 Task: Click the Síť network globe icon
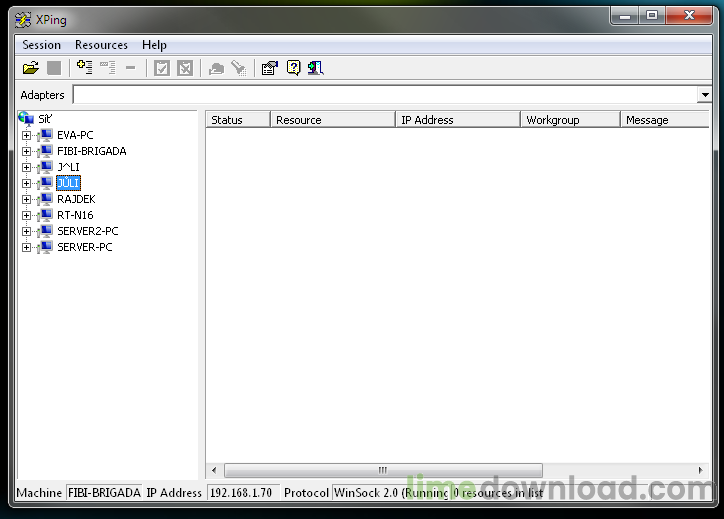coord(26,119)
